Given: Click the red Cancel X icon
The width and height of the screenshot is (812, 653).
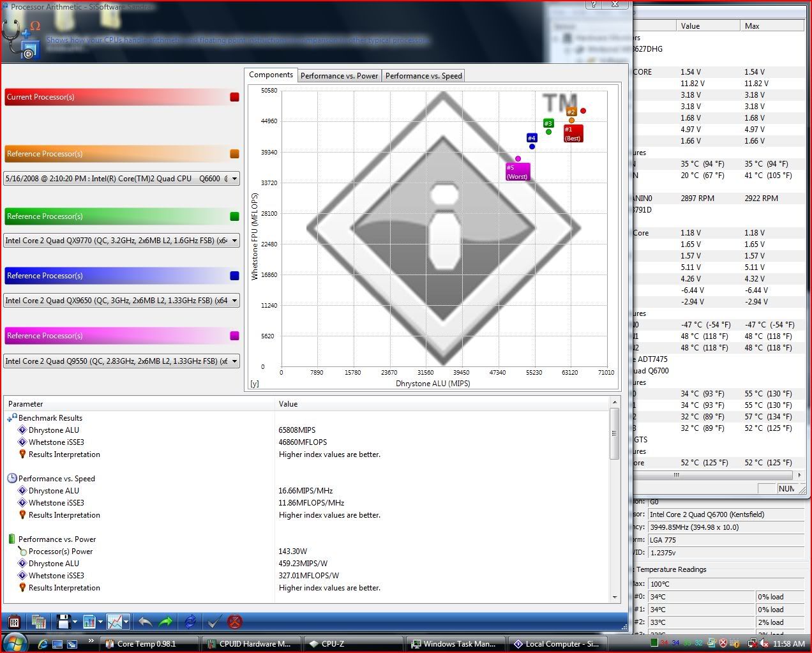Looking at the screenshot, I should point(235,621).
